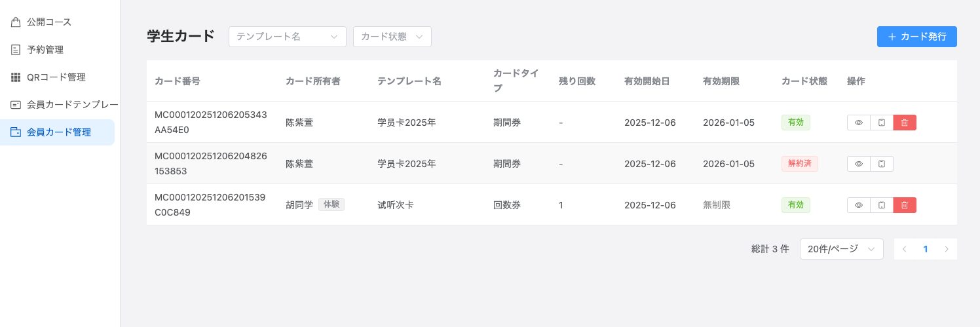Image resolution: width=980 pixels, height=327 pixels.
Task: Delete the first 学员卡2025年 card with the red trash icon
Action: (x=905, y=123)
